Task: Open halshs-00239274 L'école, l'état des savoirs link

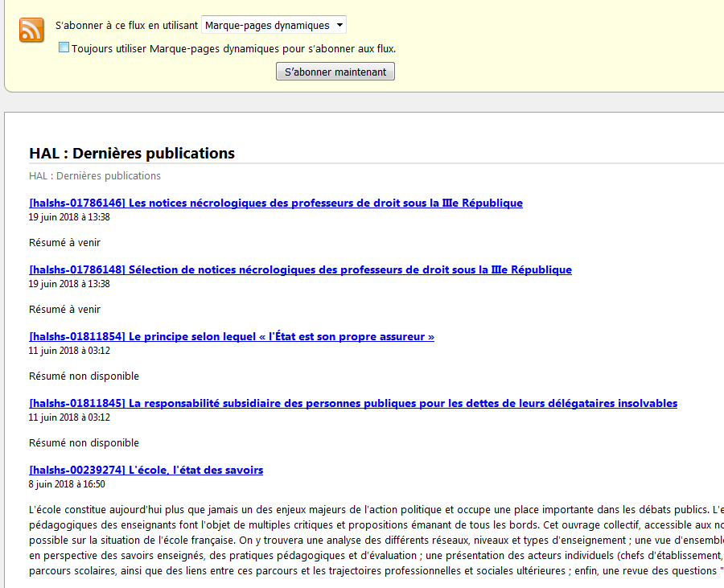Action: (146, 470)
